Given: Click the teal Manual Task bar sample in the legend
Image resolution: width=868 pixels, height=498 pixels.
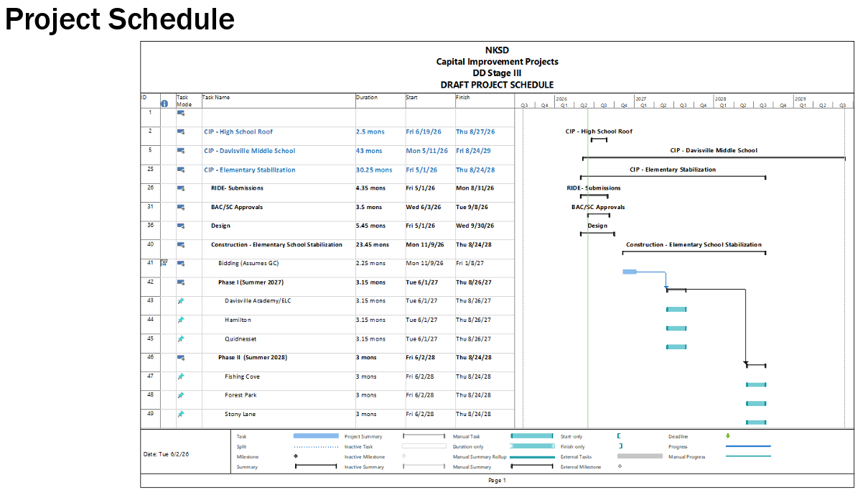Looking at the screenshot, I should point(532,436).
